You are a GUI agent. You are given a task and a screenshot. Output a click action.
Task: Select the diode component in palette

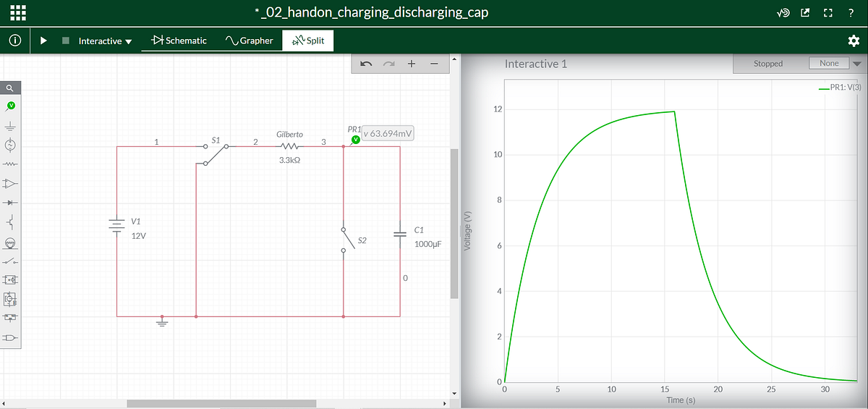pos(10,202)
